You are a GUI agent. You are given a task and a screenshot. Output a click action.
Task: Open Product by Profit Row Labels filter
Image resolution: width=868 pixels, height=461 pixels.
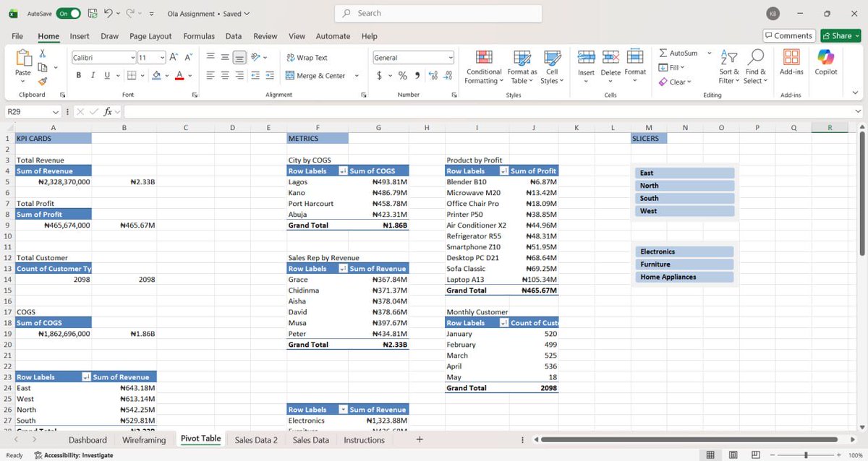504,171
